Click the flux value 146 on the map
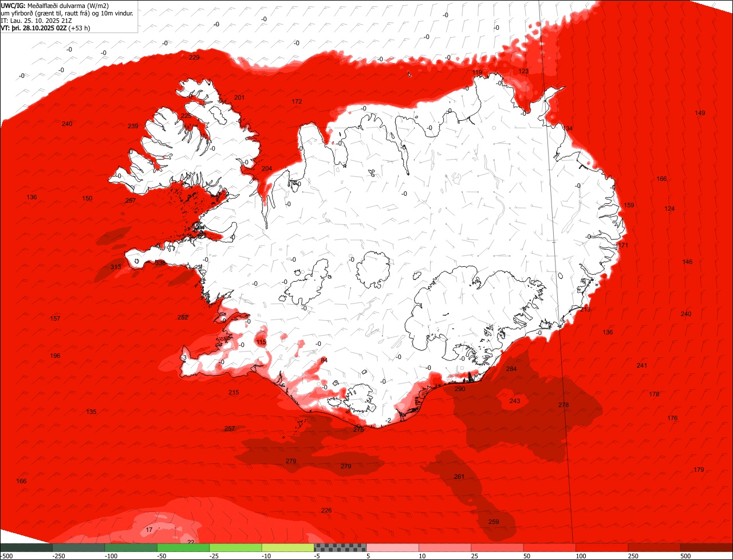The height and width of the screenshot is (560, 733). (687, 262)
